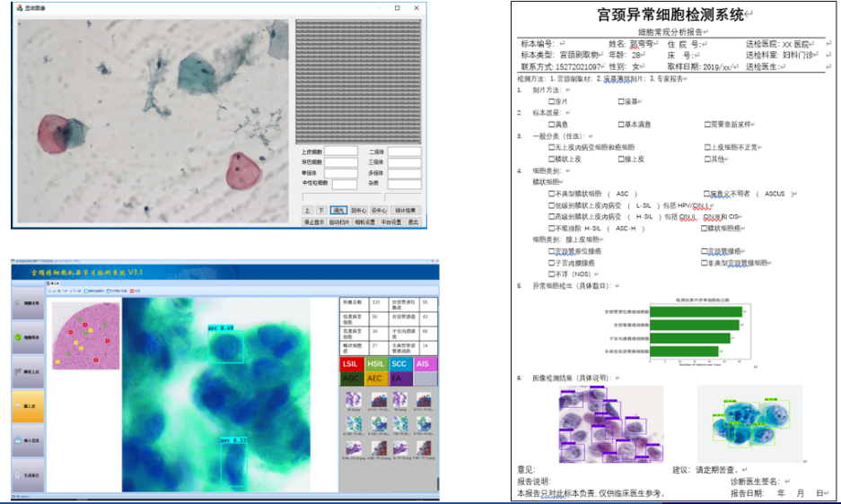Click the 自动扫片 button

coord(338,222)
